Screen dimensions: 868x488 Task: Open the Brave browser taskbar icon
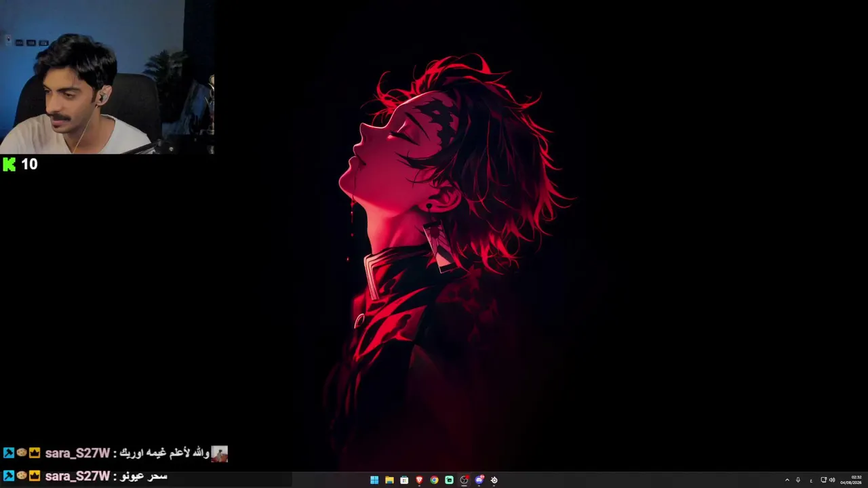click(x=419, y=480)
